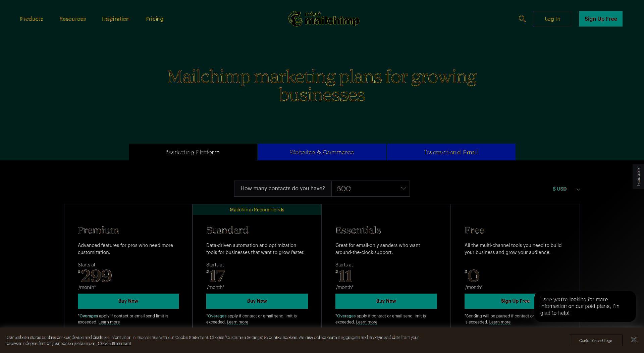The height and width of the screenshot is (353, 644).
Task: Open the Inspiration menu
Action: (116, 19)
